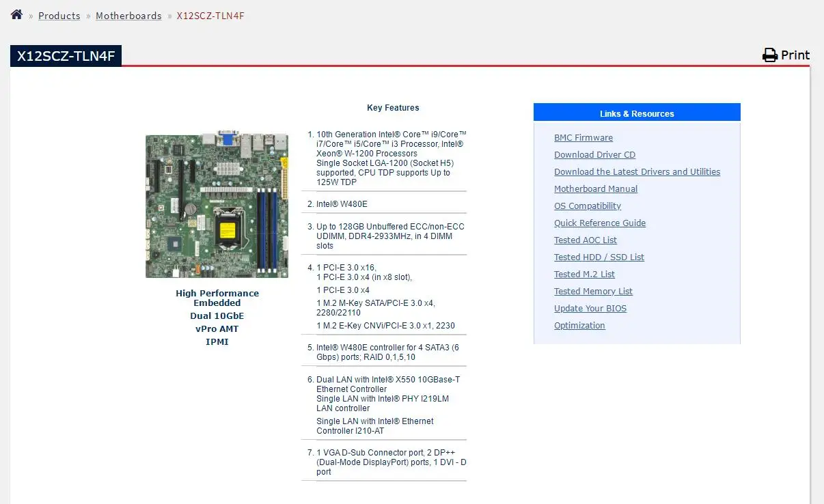
Task: Open the Motherboard Manual link
Action: (x=596, y=189)
